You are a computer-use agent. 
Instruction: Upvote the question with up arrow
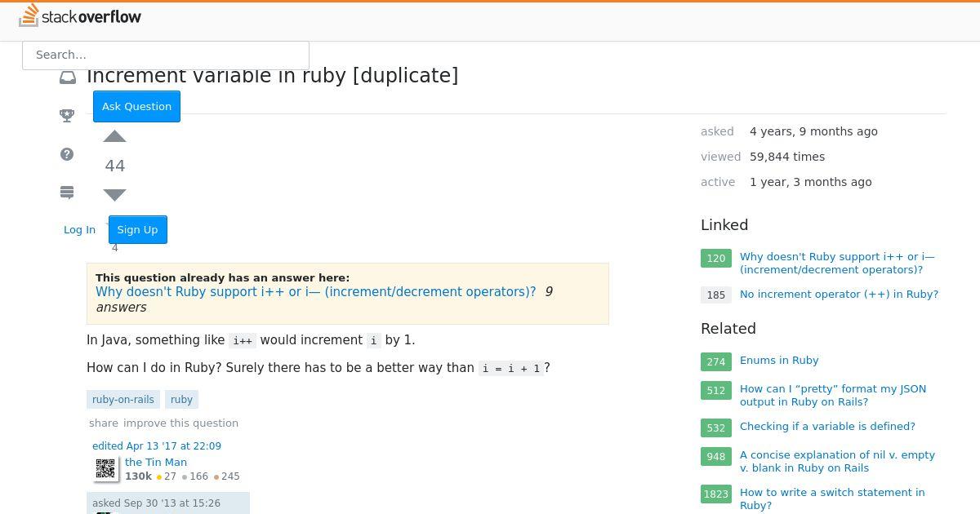pos(115,136)
